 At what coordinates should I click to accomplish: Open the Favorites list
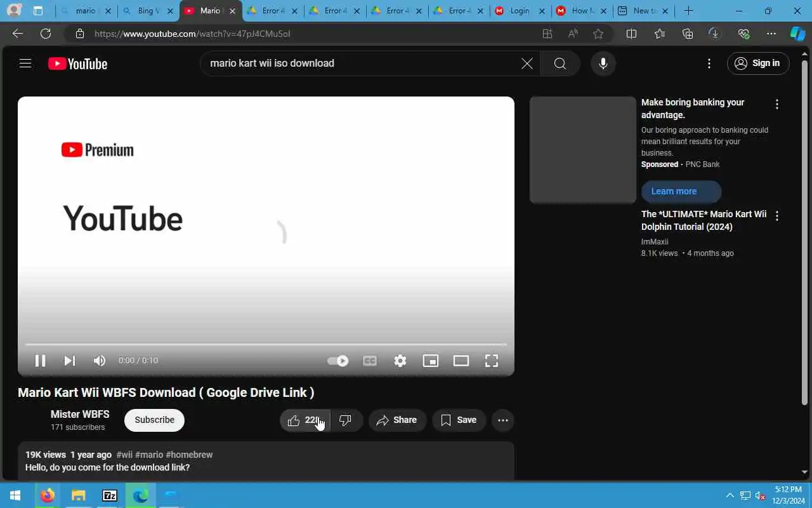660,34
